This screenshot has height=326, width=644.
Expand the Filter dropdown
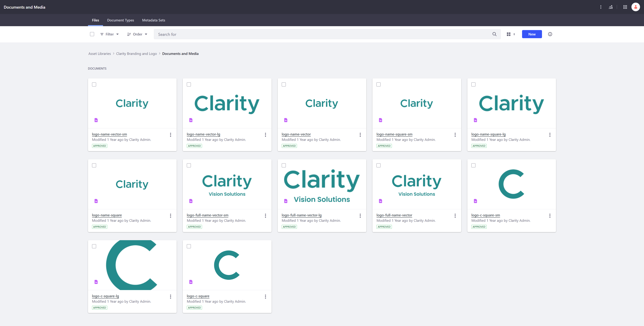click(x=109, y=34)
